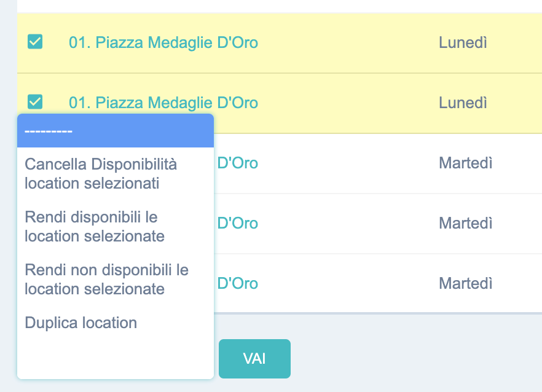The width and height of the screenshot is (542, 392).
Task: Click the bottom Martedì day label
Action: (465, 283)
